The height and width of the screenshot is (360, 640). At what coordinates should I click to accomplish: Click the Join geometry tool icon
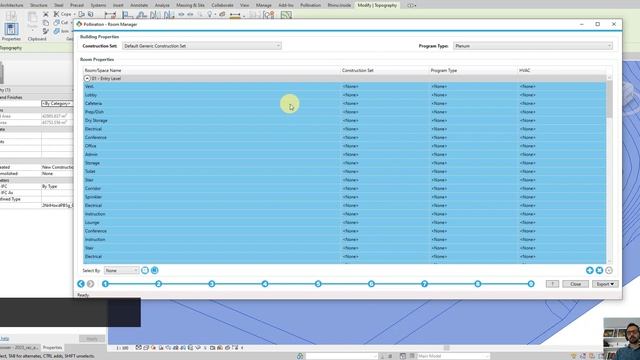(56, 31)
